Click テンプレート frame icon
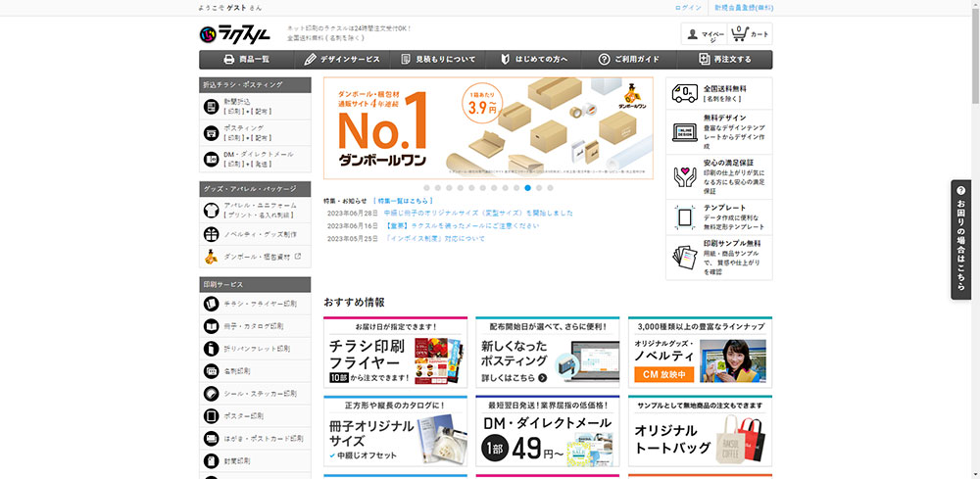Viewport: 980px width, 479px height. point(684,216)
